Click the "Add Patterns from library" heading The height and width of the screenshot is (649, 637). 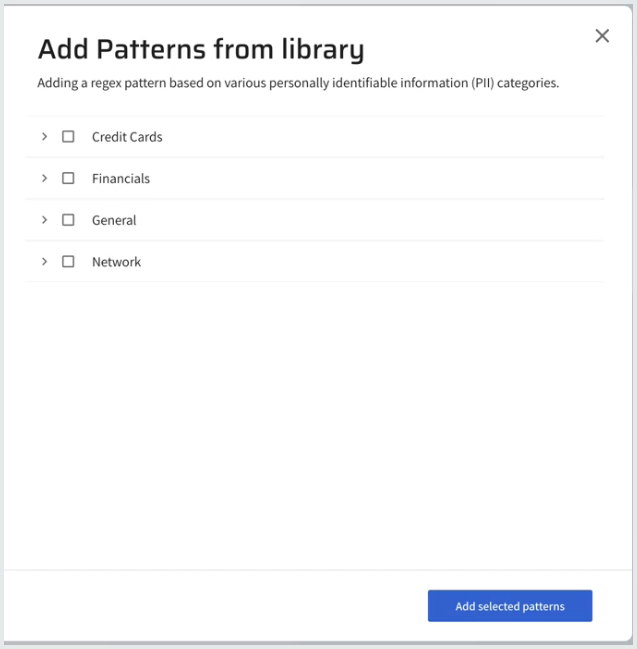200,48
